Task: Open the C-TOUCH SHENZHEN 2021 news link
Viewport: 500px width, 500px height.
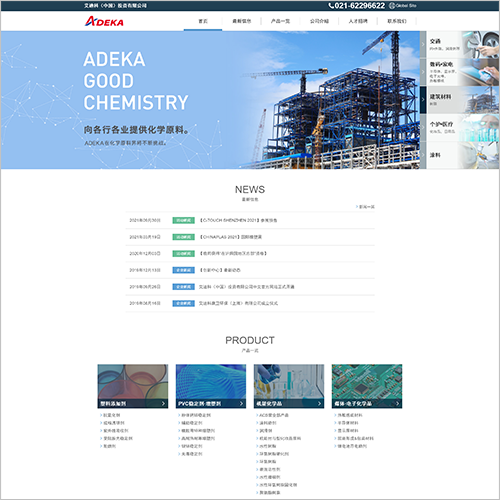Action: (x=238, y=220)
